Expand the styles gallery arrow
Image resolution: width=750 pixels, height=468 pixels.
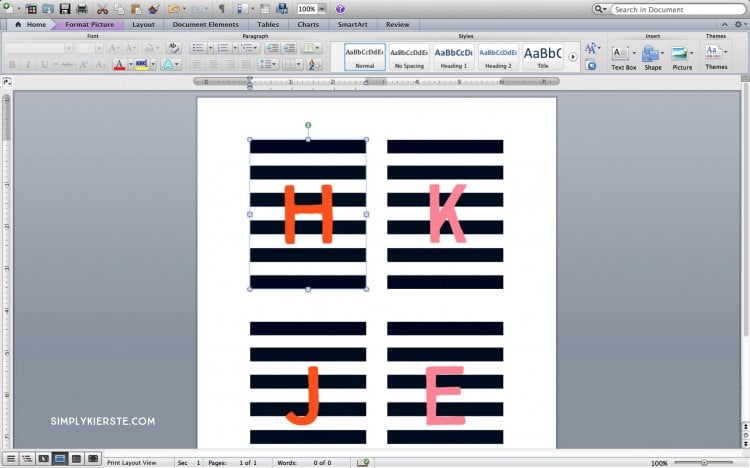573,56
